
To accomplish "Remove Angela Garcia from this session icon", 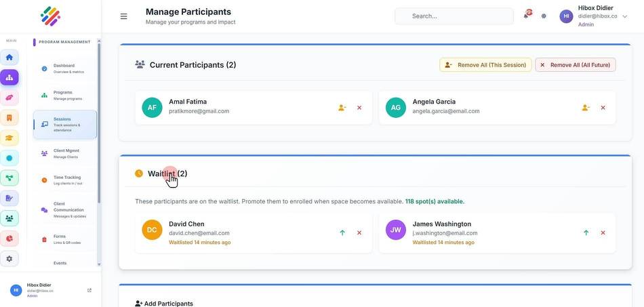I will (586, 108).
